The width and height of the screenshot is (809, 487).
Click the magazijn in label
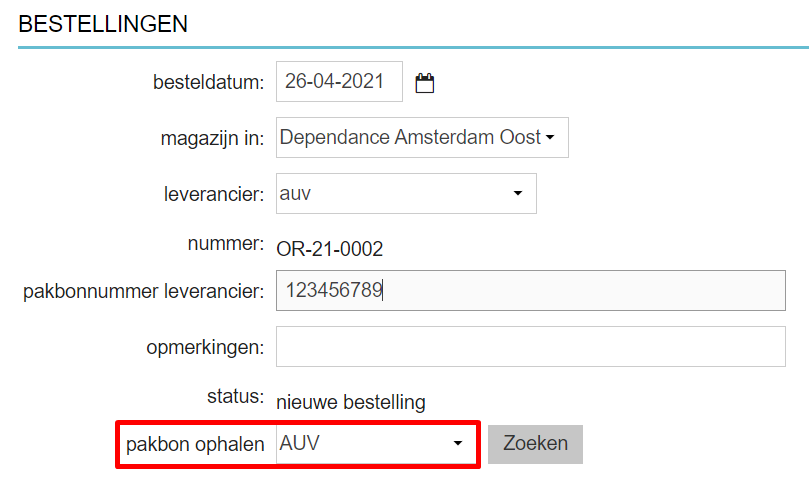point(213,138)
